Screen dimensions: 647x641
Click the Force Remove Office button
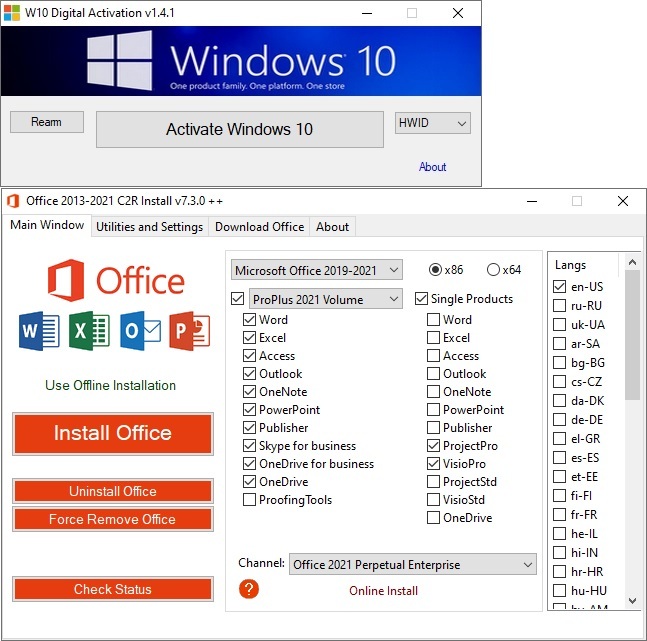click(113, 519)
